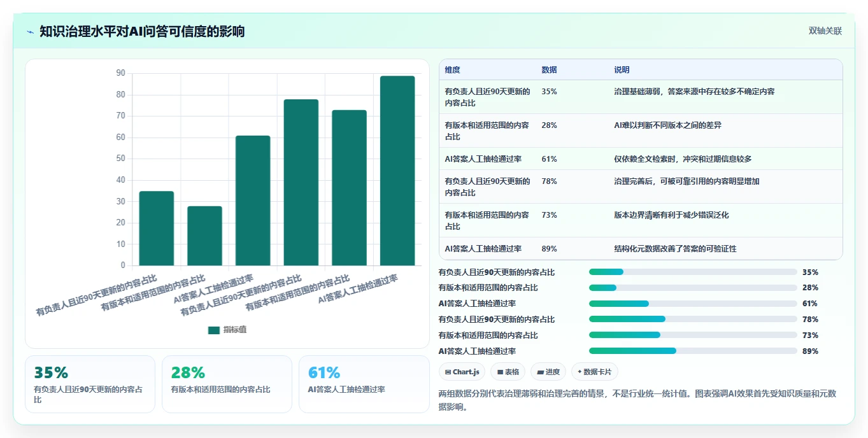Click the cell 结构化元数据改善了答案的可验证性
Screen dimensions: 868x438
(675, 249)
